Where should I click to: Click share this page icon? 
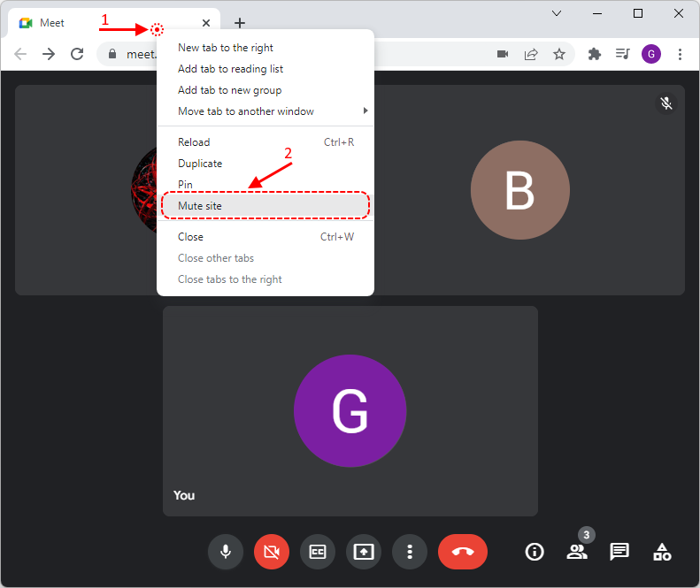(x=531, y=54)
